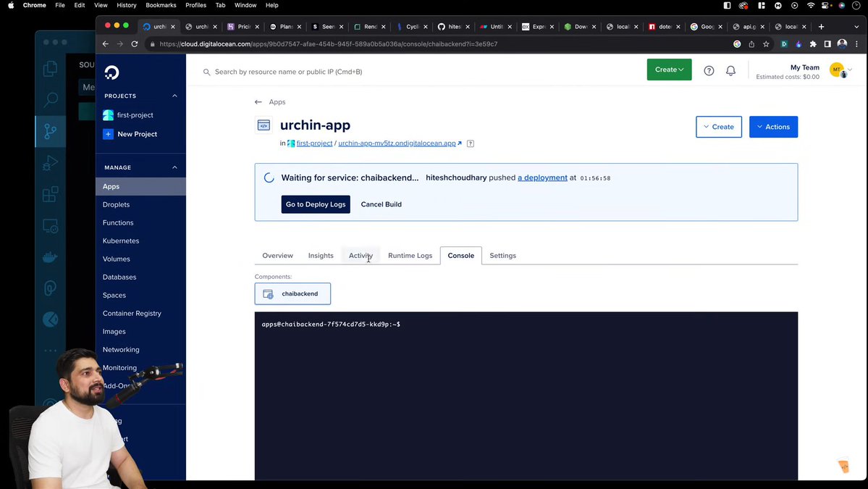Bookmark this page with the star
This screenshot has height=489, width=868.
[766, 43]
